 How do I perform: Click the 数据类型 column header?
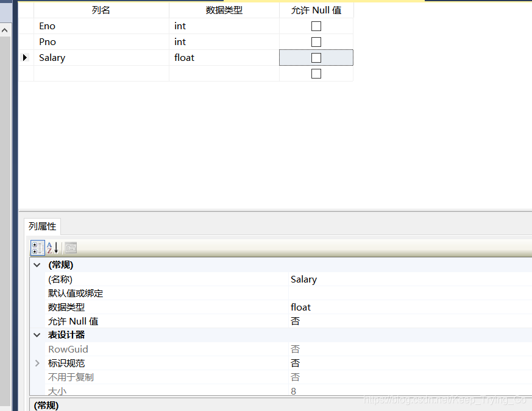(x=224, y=10)
